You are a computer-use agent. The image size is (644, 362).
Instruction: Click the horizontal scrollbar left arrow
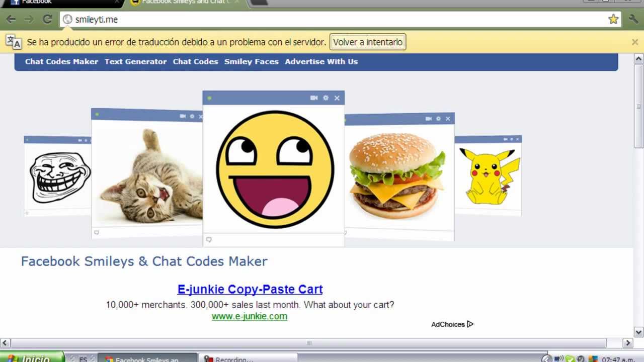[x=5, y=343]
